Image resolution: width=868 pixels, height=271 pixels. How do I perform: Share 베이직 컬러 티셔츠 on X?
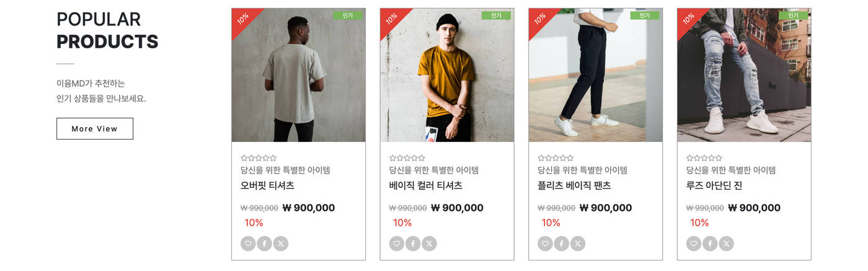point(429,244)
